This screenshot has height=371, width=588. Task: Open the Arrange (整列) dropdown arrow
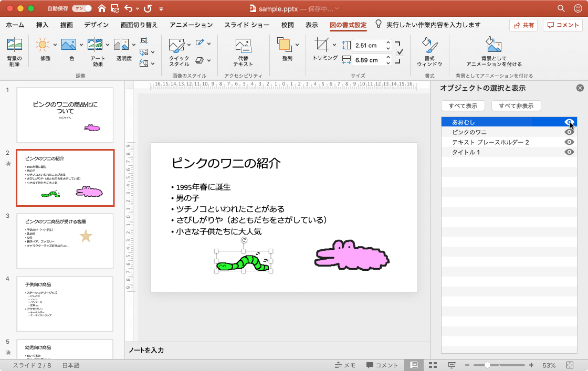click(x=298, y=45)
